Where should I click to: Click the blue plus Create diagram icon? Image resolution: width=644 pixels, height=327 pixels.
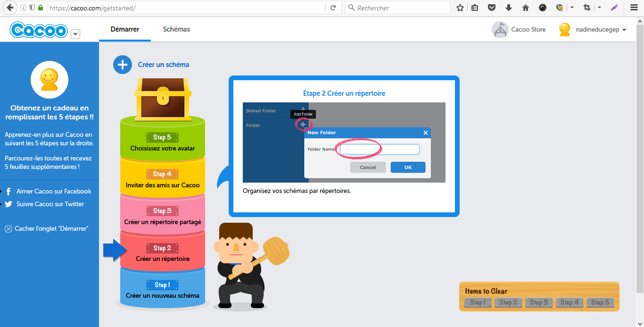click(x=123, y=65)
